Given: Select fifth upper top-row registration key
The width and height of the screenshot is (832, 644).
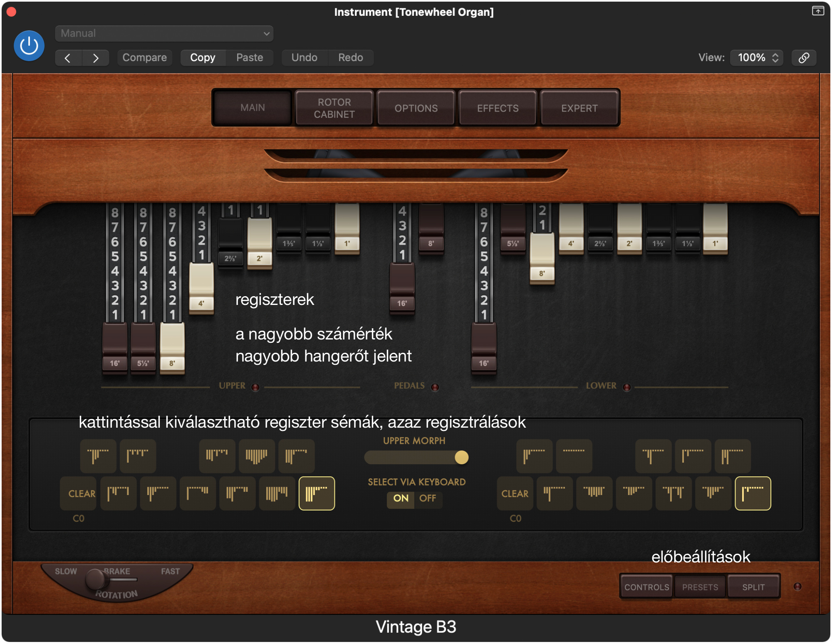Looking at the screenshot, I should (x=297, y=456).
